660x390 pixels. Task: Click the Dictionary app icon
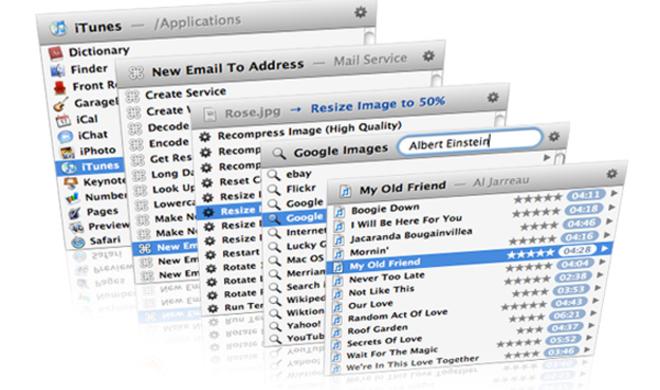(x=56, y=53)
